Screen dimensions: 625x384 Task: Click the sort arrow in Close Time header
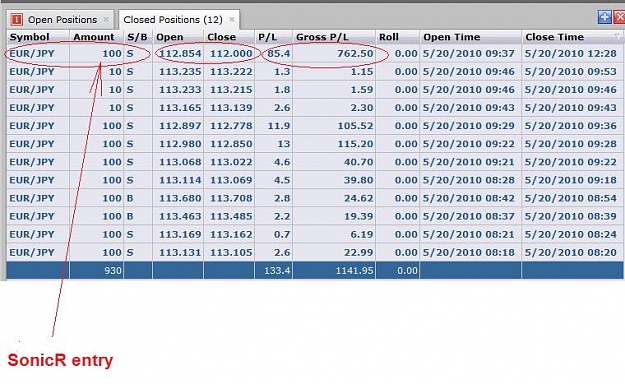pos(617,37)
